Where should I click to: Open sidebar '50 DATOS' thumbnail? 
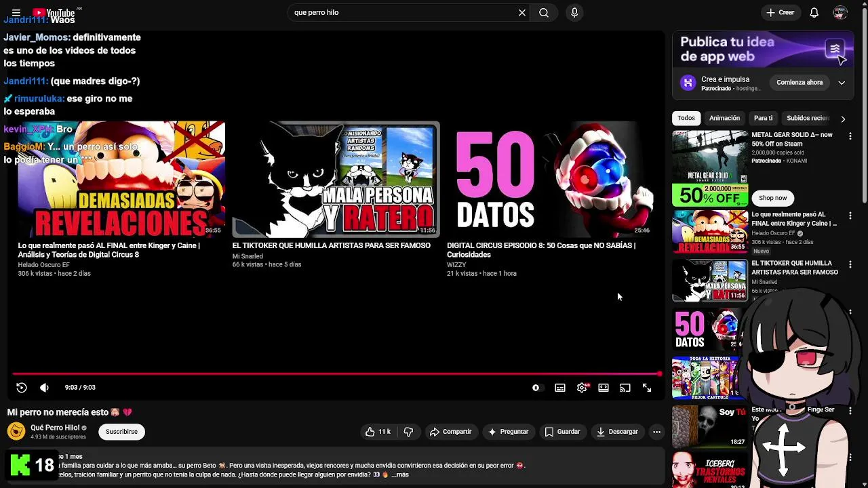[707, 329]
